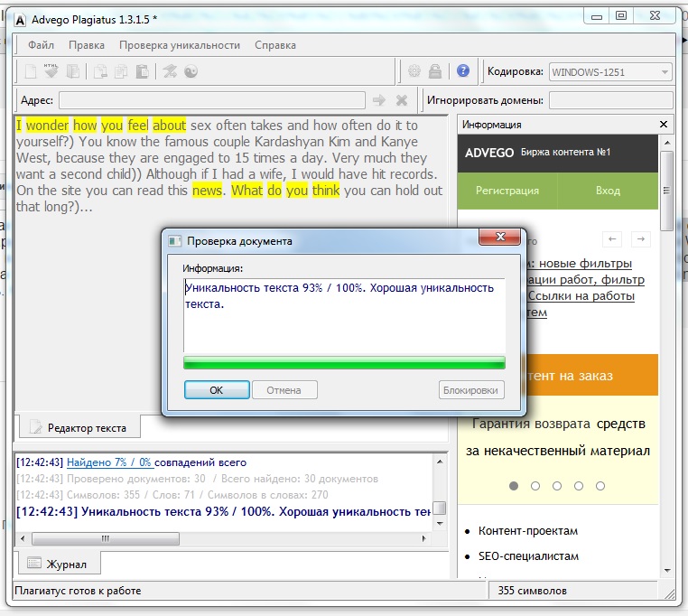Viewport: 688px width, 616px height.
Task: Click the go arrow next to Адрес
Action: [378, 100]
